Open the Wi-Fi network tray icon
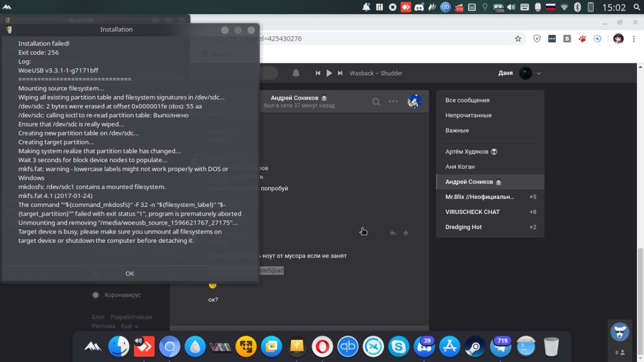The height and width of the screenshot is (362, 644). tap(565, 7)
